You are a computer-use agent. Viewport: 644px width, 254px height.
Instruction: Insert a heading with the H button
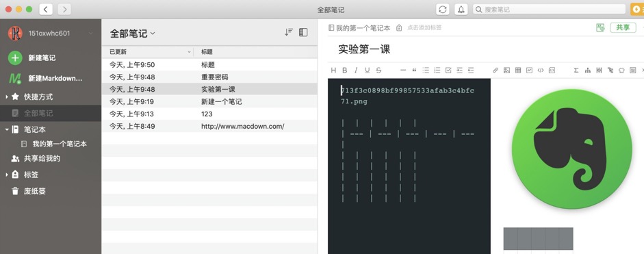click(x=333, y=71)
